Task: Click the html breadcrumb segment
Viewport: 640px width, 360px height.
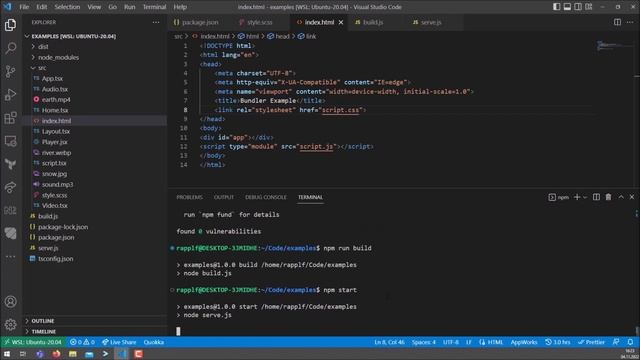Action: (249, 36)
